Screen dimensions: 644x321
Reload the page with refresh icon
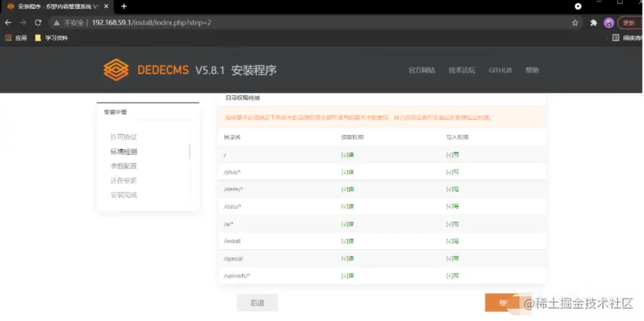(x=38, y=23)
